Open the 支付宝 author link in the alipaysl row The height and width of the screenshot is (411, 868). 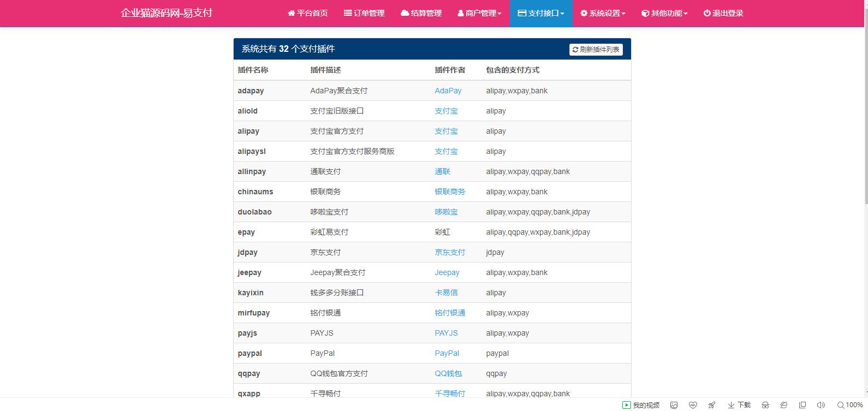(x=446, y=151)
